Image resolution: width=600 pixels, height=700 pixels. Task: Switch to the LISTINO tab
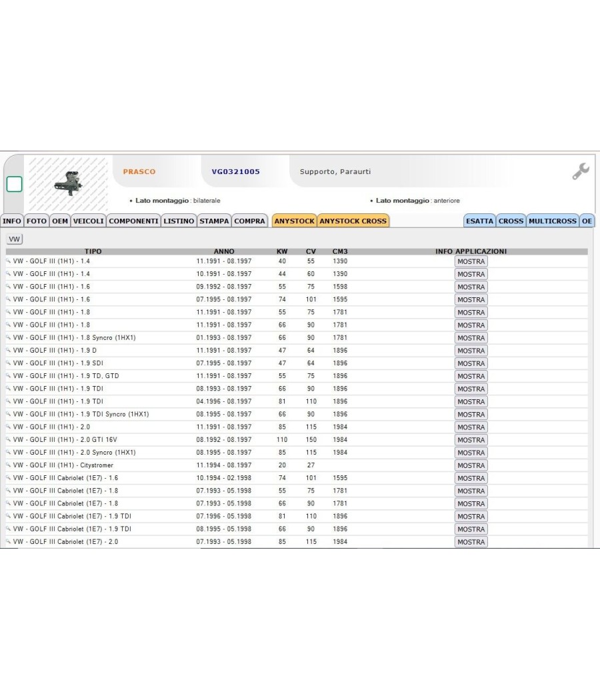point(179,221)
